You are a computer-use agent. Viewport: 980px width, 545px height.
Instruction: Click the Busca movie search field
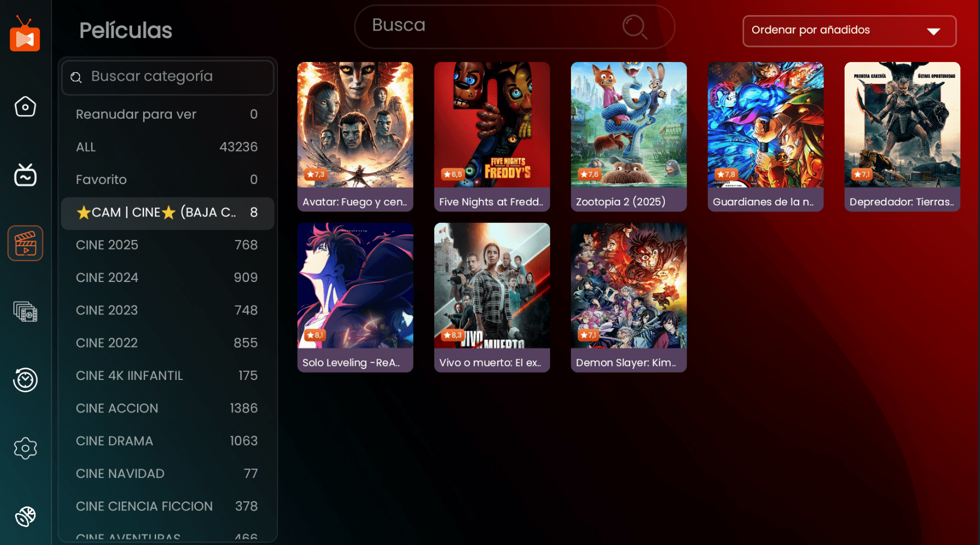point(493,26)
